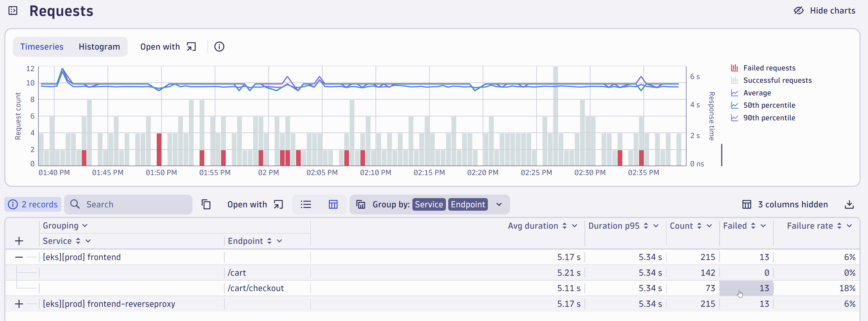Click the info icon next to Open with

pyautogui.click(x=219, y=47)
